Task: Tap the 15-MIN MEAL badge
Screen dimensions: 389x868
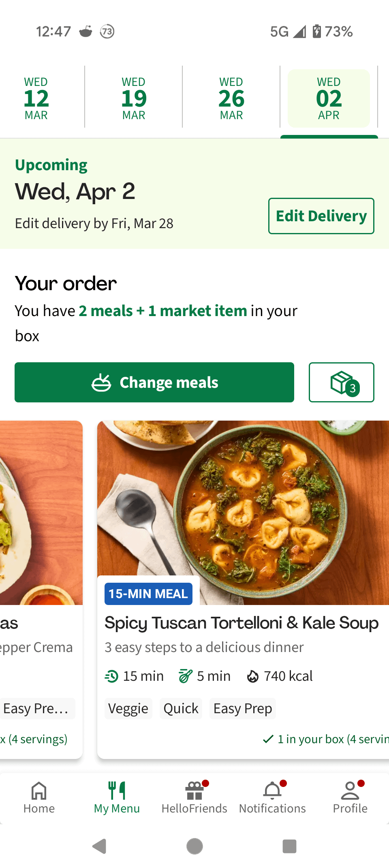Action: coord(148,594)
